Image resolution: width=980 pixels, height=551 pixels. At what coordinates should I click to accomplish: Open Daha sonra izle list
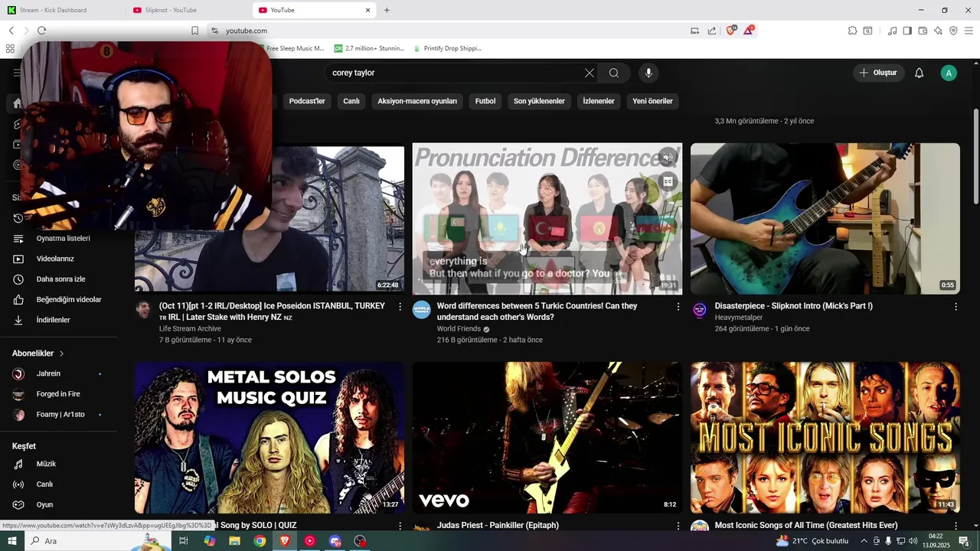click(x=61, y=279)
